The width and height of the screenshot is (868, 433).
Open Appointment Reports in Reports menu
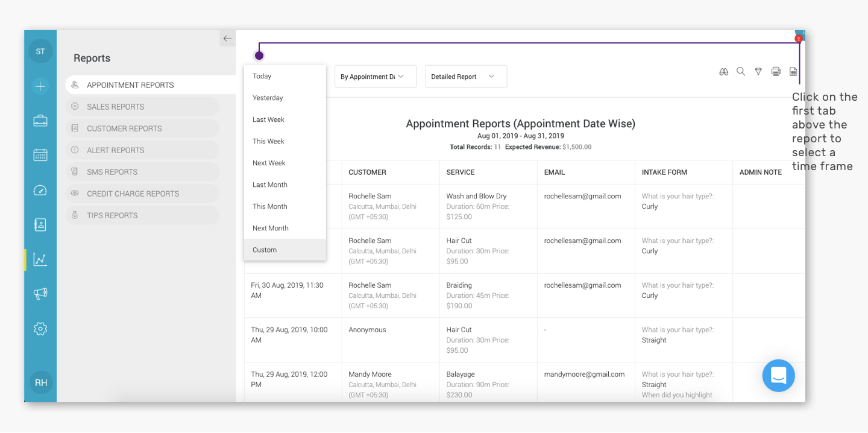[x=150, y=85]
